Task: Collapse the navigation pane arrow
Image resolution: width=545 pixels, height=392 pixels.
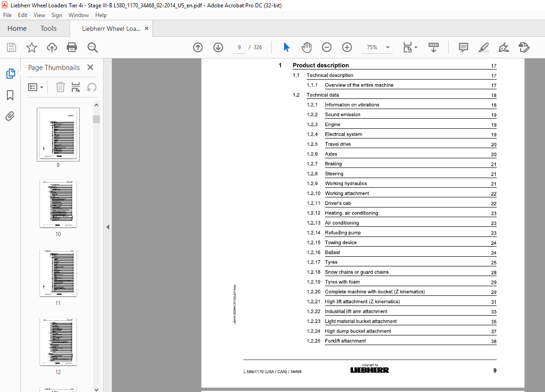Action: click(108, 227)
